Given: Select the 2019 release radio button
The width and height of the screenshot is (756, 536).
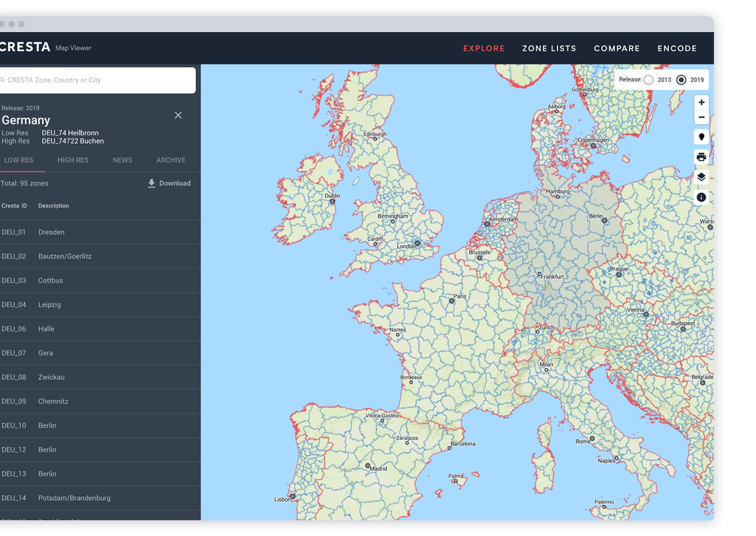Looking at the screenshot, I should point(681,80).
